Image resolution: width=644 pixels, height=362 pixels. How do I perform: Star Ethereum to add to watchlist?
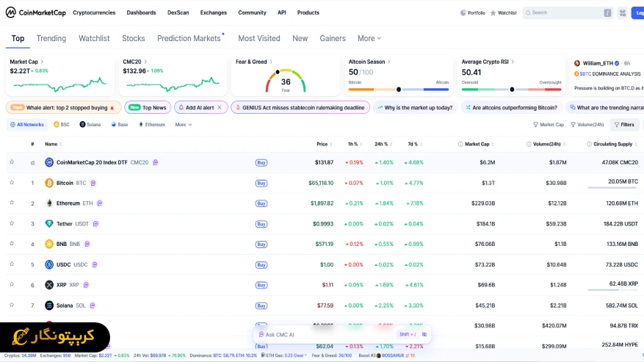[12, 203]
